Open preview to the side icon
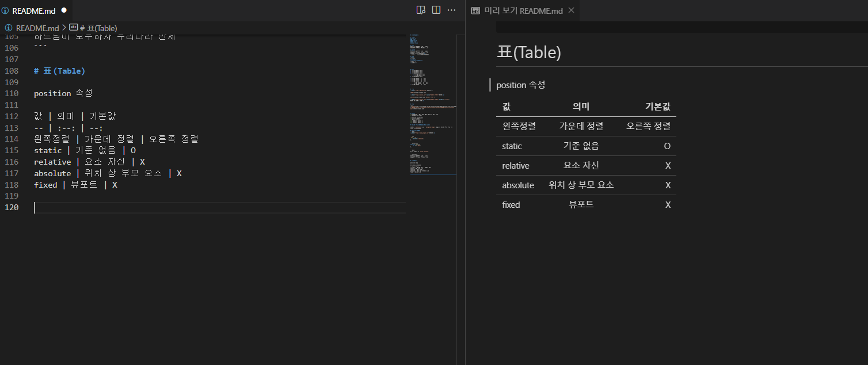Screen dimensions: 868x365 (x=421, y=10)
